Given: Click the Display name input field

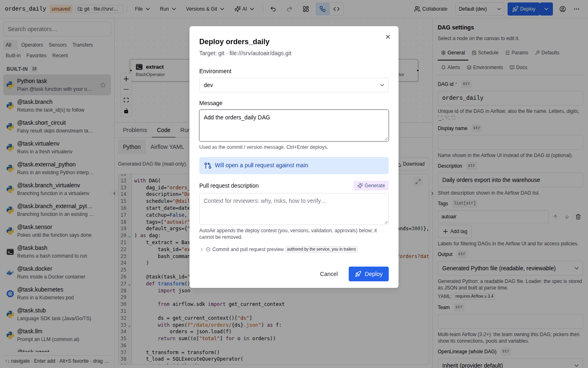Looking at the screenshot, I should pos(510,142).
